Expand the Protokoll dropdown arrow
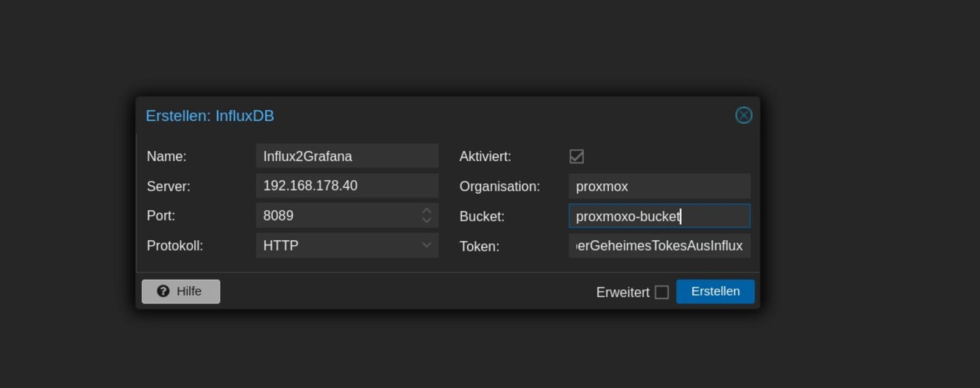 tap(426, 245)
